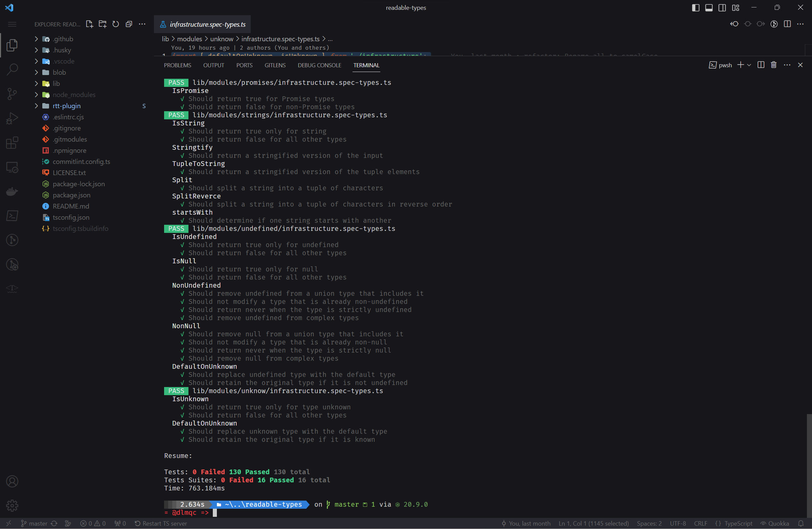The width and height of the screenshot is (812, 529).
Task: Open the new terminal profile dropdown arrow
Action: pos(749,65)
